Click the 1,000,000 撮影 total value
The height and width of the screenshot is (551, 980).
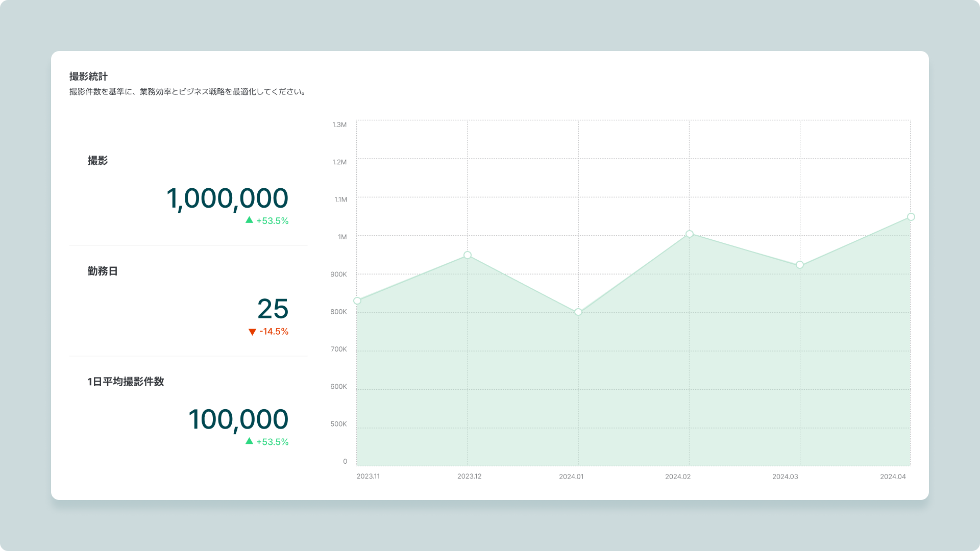pyautogui.click(x=227, y=198)
